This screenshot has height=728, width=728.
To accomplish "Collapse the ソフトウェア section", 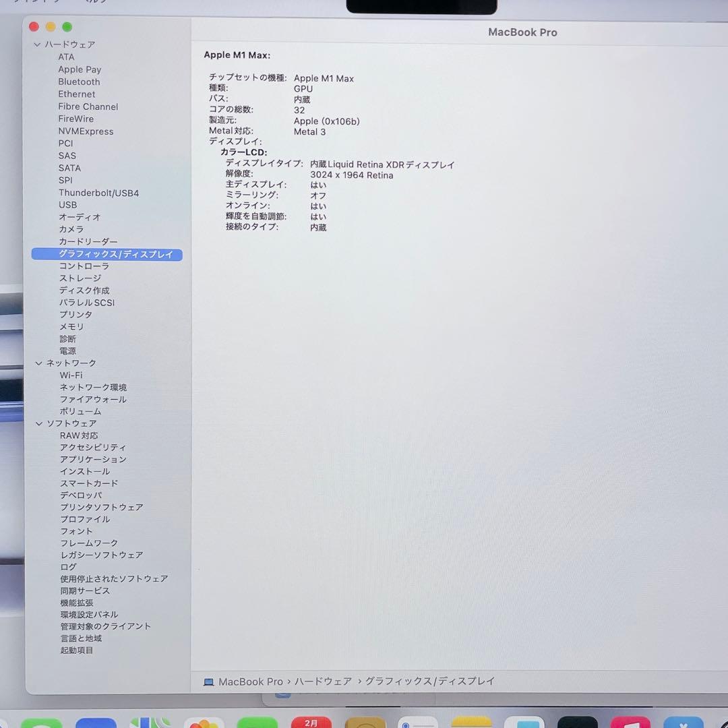I will (x=38, y=423).
